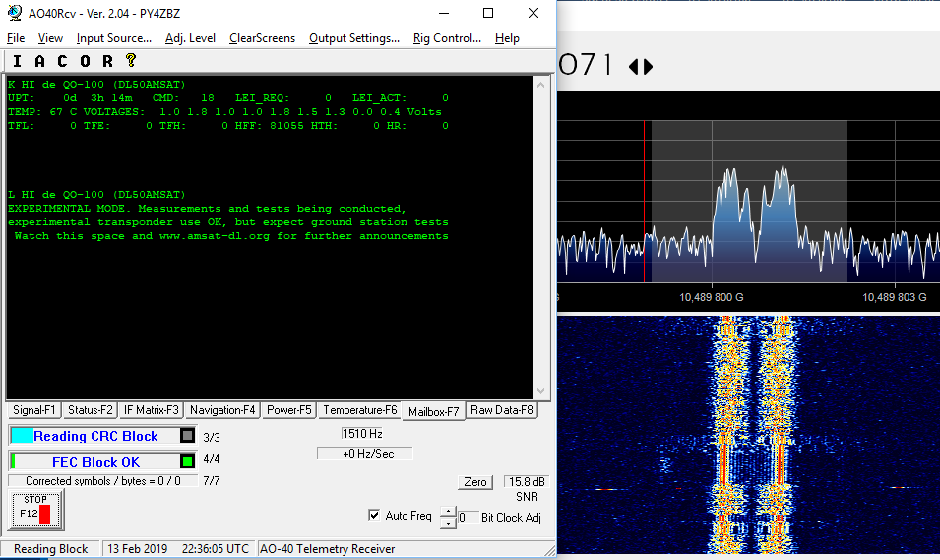Increase Bit Clock Adj with up arrow
Viewport: 940px width, 560px height.
click(x=448, y=511)
